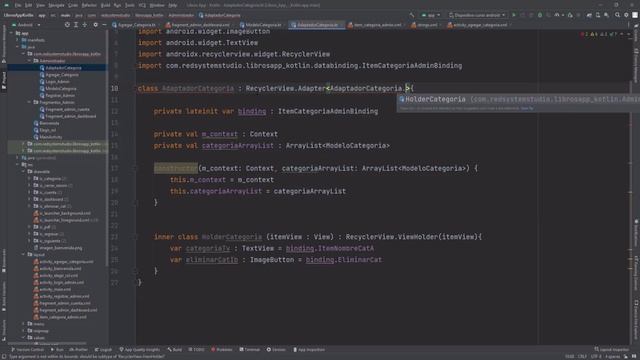Collapse the Fragmentos_Admin package

click(x=30, y=102)
